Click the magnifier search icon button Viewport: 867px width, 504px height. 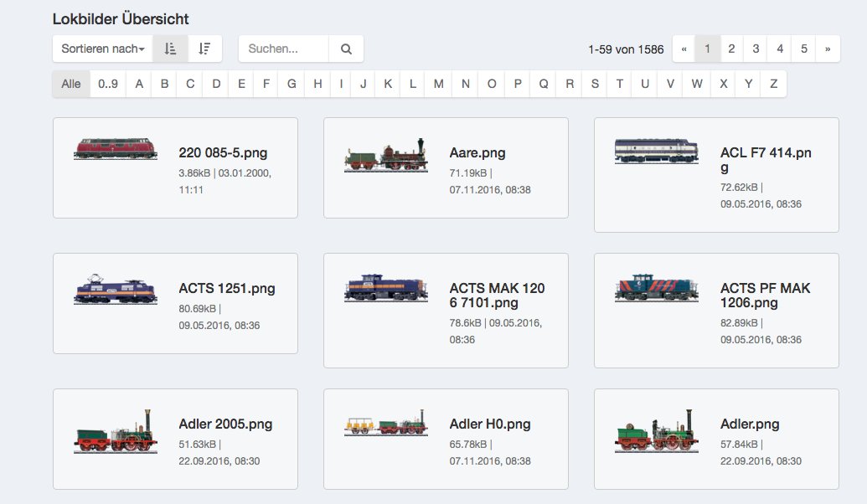346,49
